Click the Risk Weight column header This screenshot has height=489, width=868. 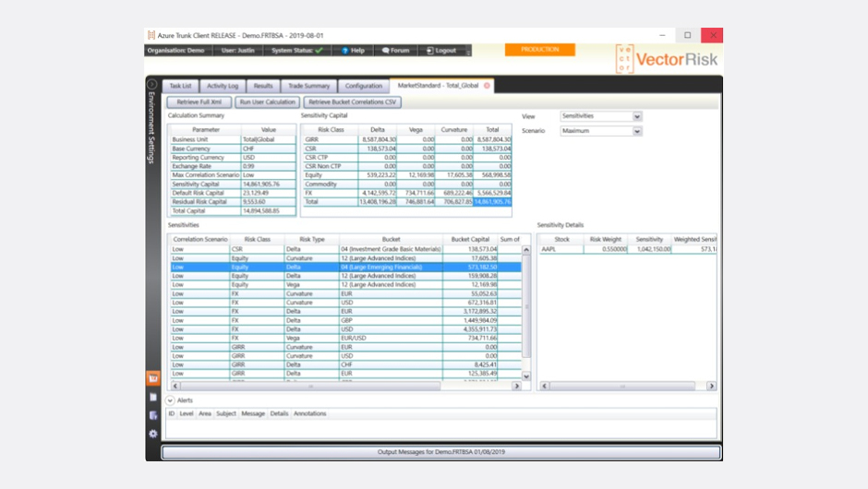click(606, 240)
